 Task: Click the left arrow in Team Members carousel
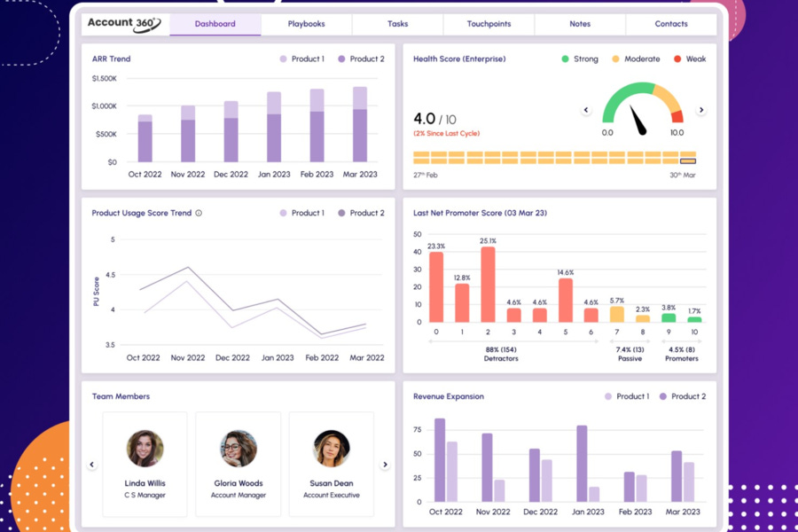(92, 464)
